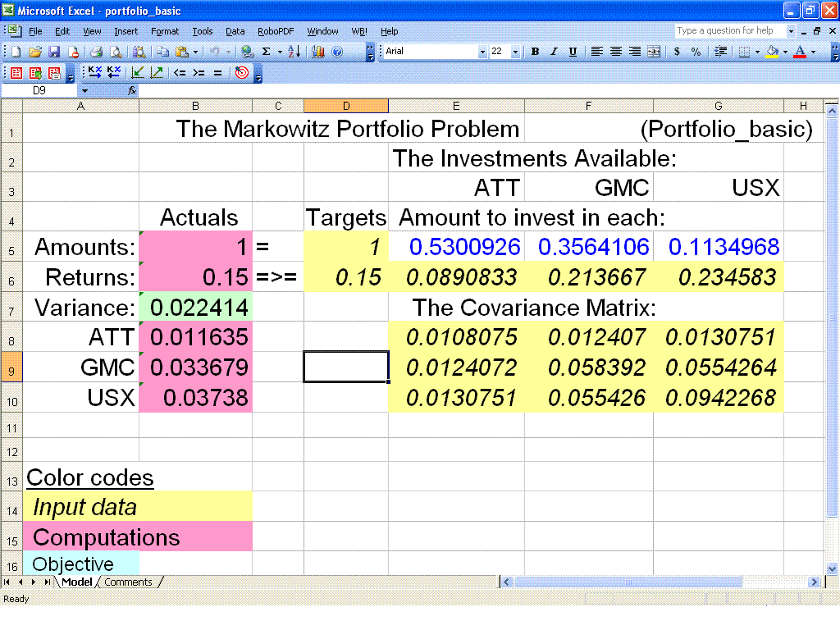This screenshot has height=630, width=840.
Task: Click the AutoSum sigma icon
Action: [267, 52]
